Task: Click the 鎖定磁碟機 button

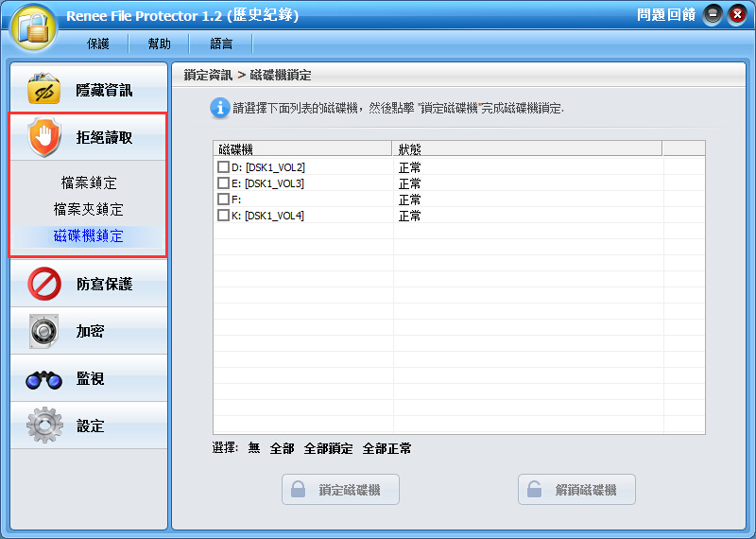Action: coord(340,489)
